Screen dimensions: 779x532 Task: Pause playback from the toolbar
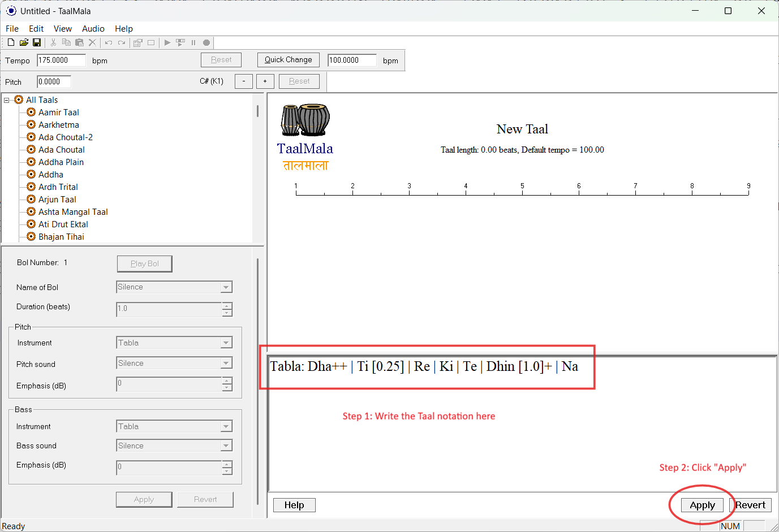coord(193,42)
